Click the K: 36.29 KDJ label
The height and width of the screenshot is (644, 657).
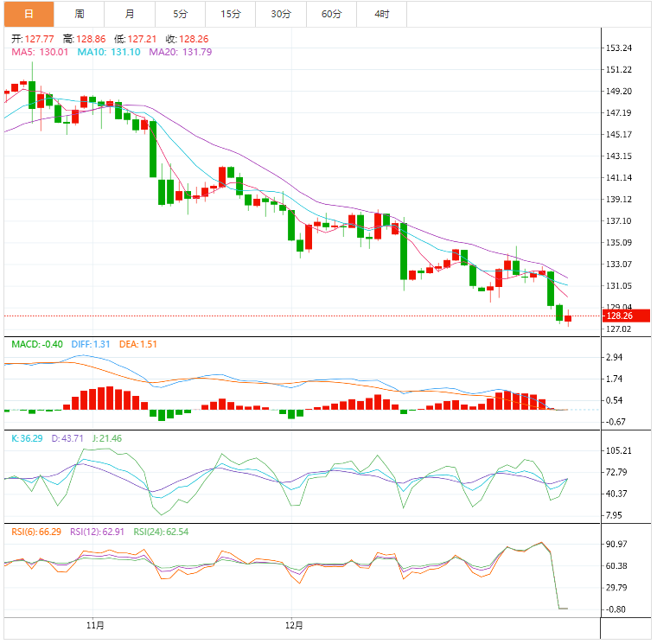[x=29, y=439]
